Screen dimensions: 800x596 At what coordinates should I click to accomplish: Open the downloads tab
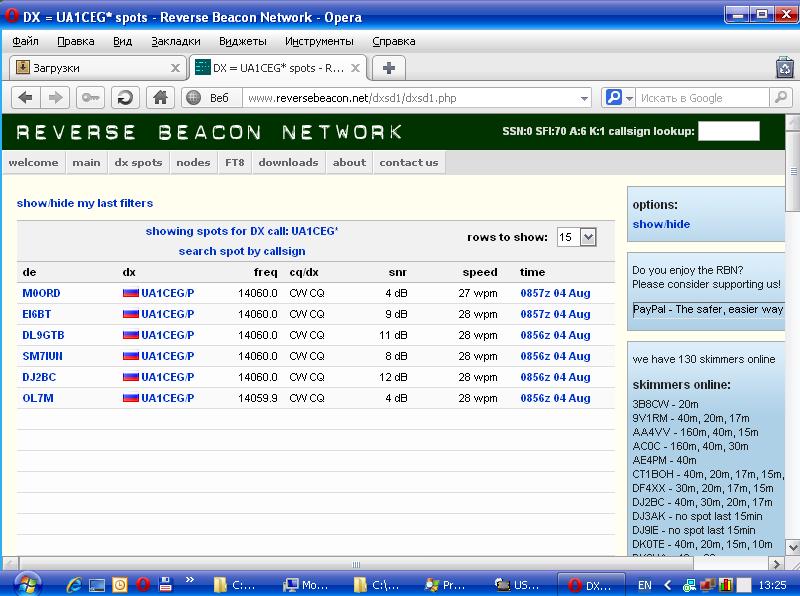288,163
